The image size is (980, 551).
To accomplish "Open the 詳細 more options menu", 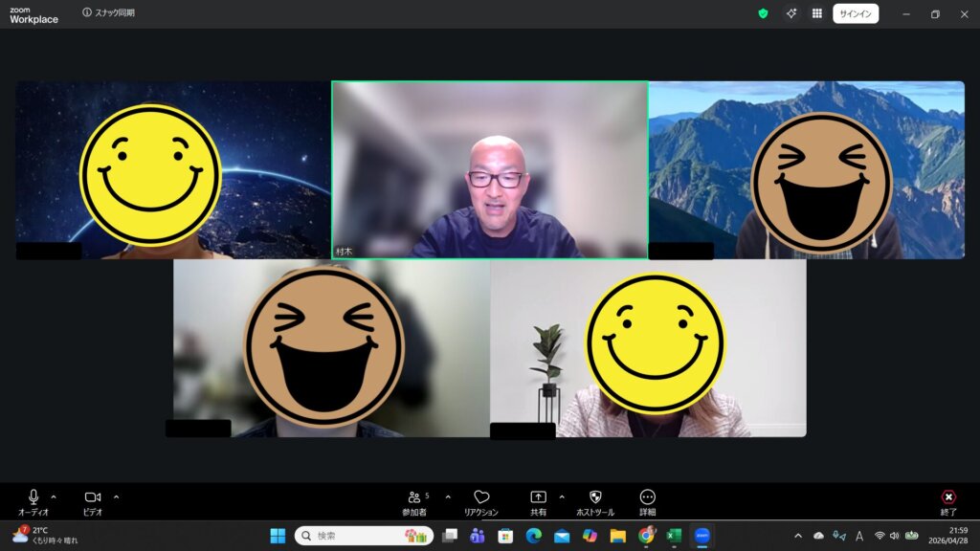I will coord(648,497).
